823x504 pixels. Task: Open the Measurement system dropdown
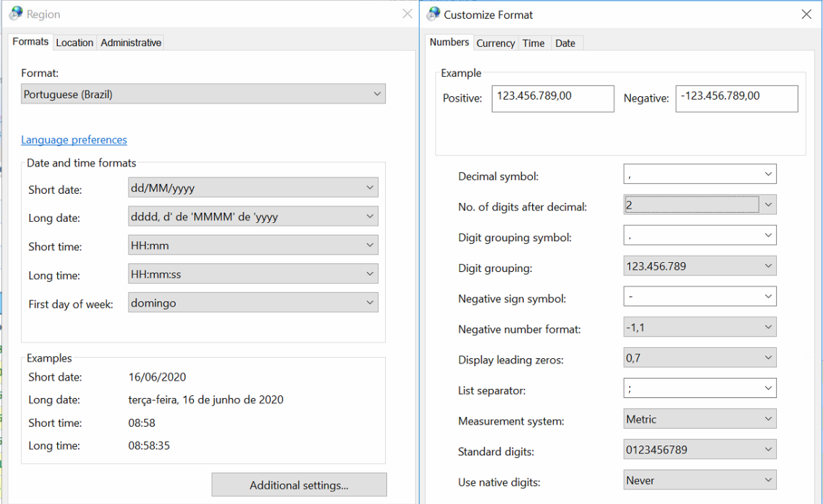pyautogui.click(x=700, y=419)
